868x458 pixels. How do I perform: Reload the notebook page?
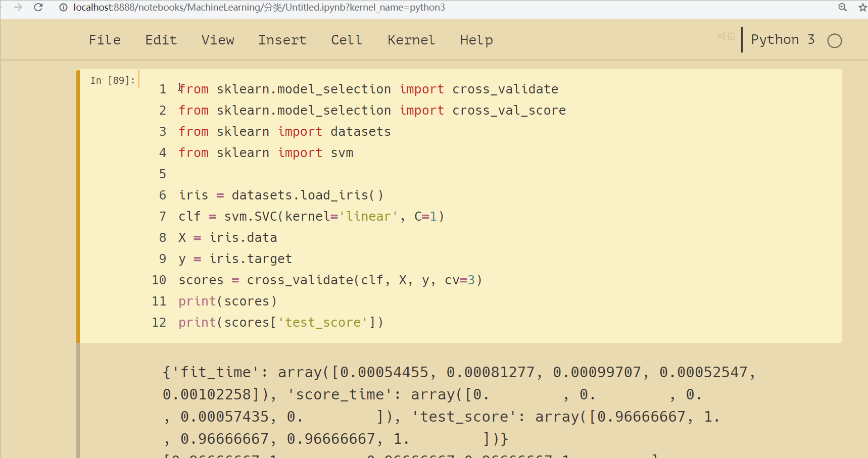pyautogui.click(x=38, y=8)
